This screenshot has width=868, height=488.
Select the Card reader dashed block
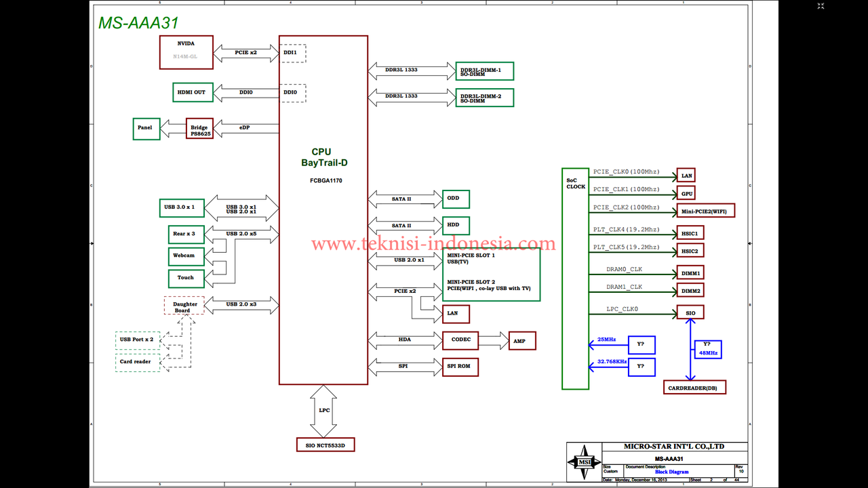pyautogui.click(x=138, y=363)
